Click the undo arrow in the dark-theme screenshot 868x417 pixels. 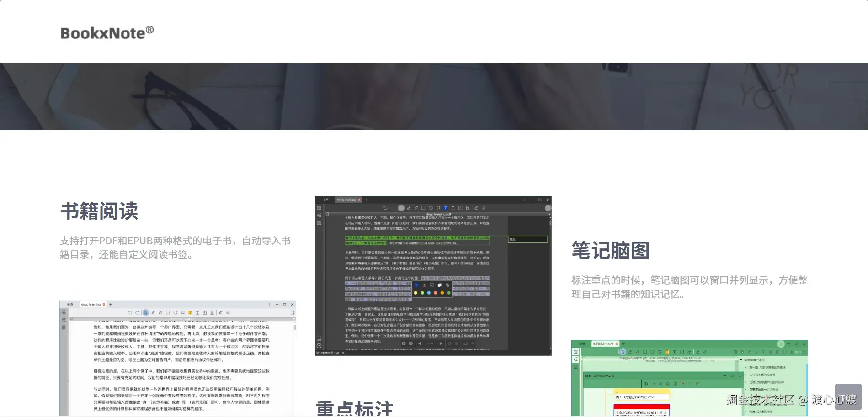(385, 208)
